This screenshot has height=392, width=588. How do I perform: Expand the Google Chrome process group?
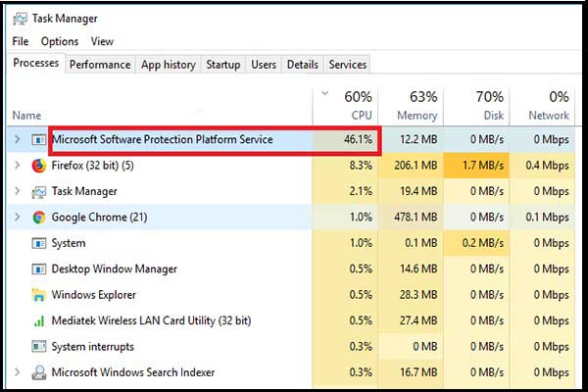coord(17,218)
